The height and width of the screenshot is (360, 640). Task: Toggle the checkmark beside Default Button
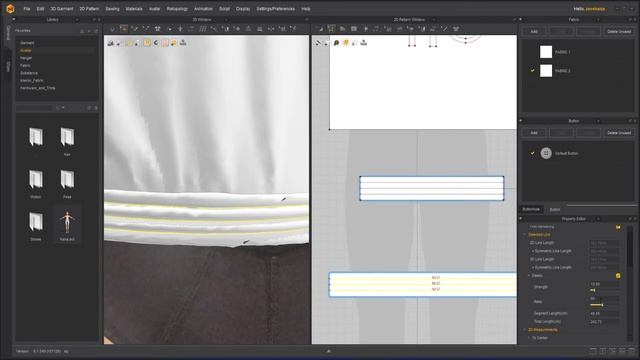(532, 153)
